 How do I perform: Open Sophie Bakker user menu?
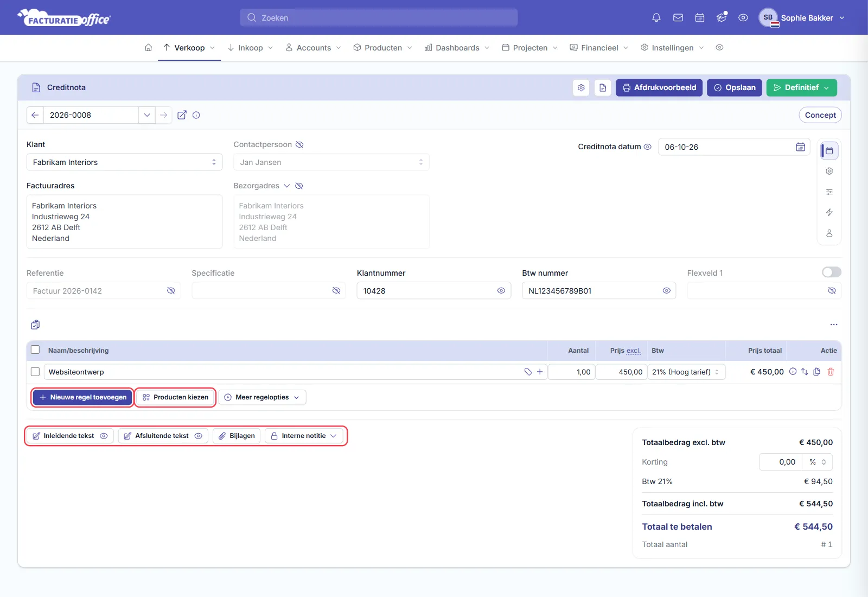click(802, 18)
